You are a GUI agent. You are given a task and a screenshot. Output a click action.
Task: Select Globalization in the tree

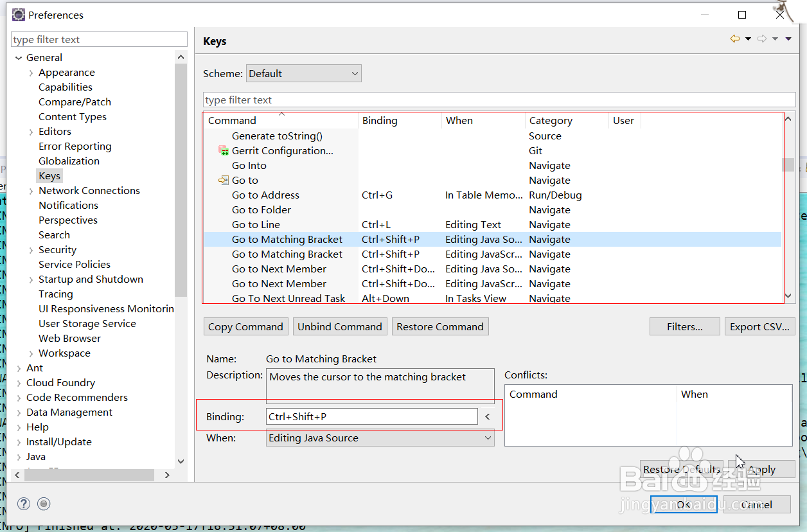point(69,161)
